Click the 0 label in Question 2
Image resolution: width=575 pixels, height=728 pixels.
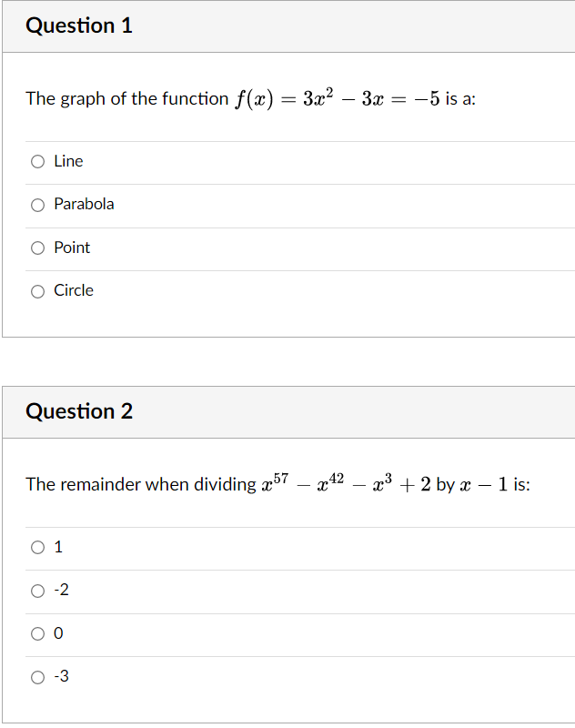click(x=58, y=633)
